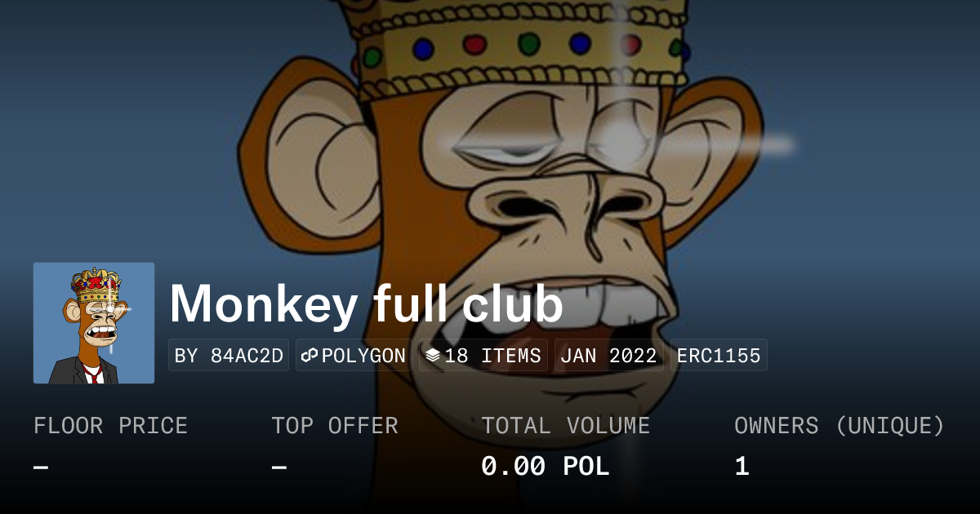Image resolution: width=980 pixels, height=514 pixels.
Task: Select the 0.00 POL volume value
Action: [545, 467]
